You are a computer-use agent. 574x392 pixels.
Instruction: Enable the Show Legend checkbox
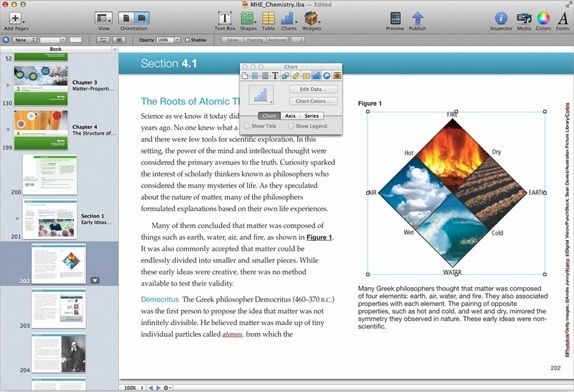291,126
